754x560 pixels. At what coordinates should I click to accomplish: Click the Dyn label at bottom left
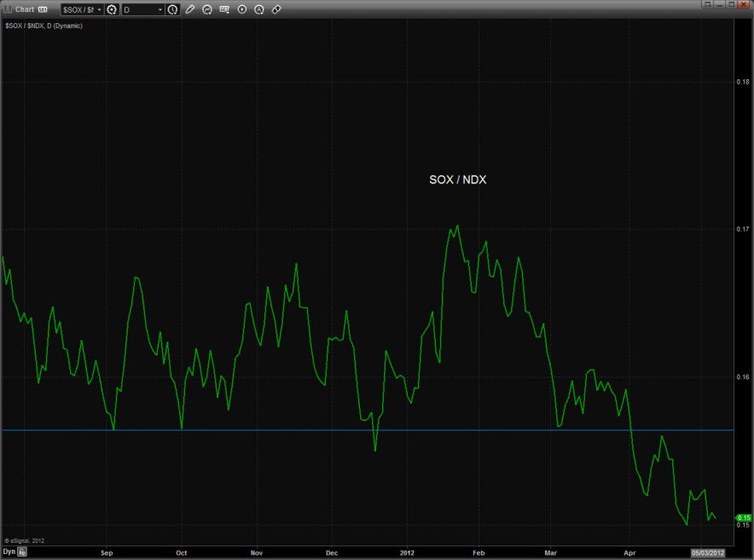(x=9, y=552)
